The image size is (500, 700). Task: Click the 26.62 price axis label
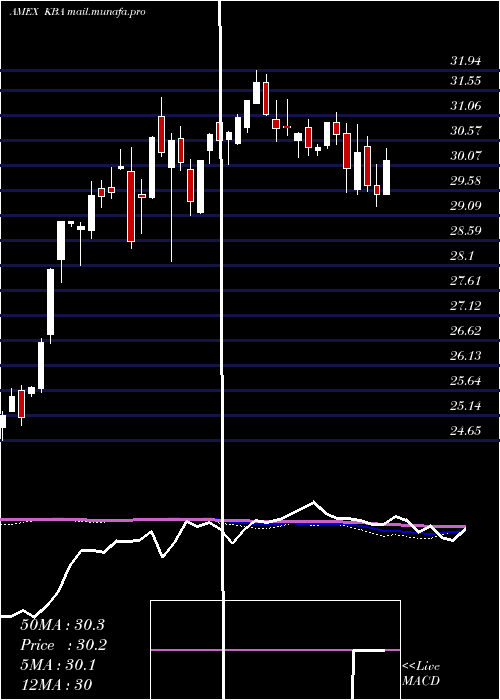(x=465, y=331)
